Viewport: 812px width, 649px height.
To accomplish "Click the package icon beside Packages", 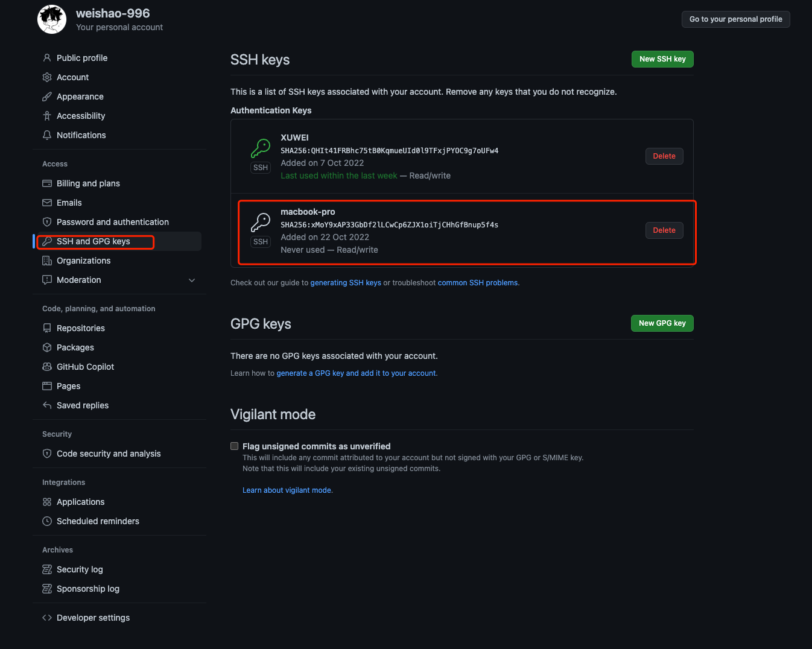I will tap(47, 347).
